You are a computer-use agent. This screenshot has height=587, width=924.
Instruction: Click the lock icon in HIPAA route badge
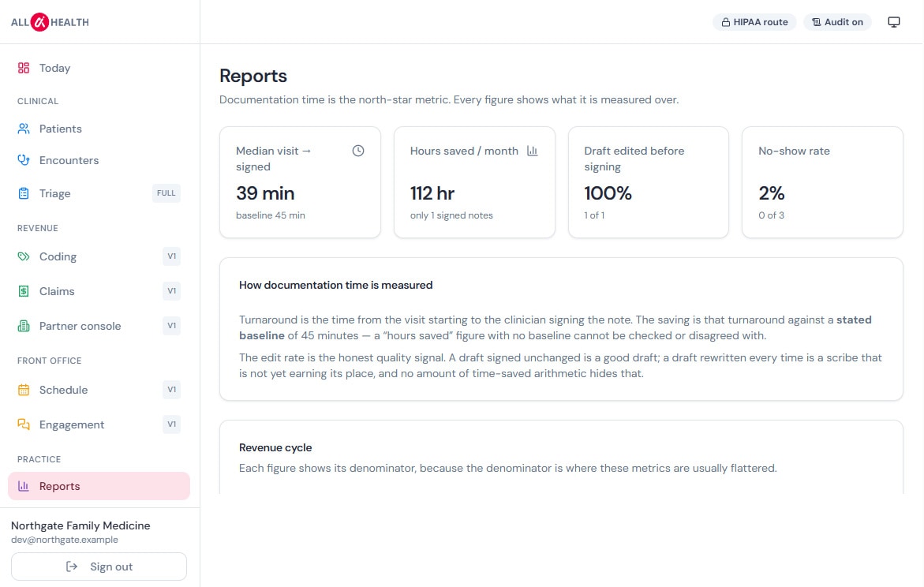point(726,22)
